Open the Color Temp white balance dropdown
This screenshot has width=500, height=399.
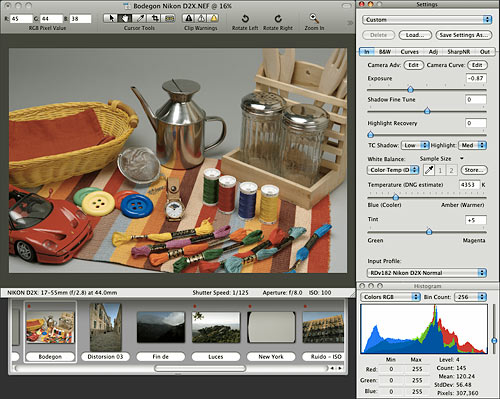(393, 170)
